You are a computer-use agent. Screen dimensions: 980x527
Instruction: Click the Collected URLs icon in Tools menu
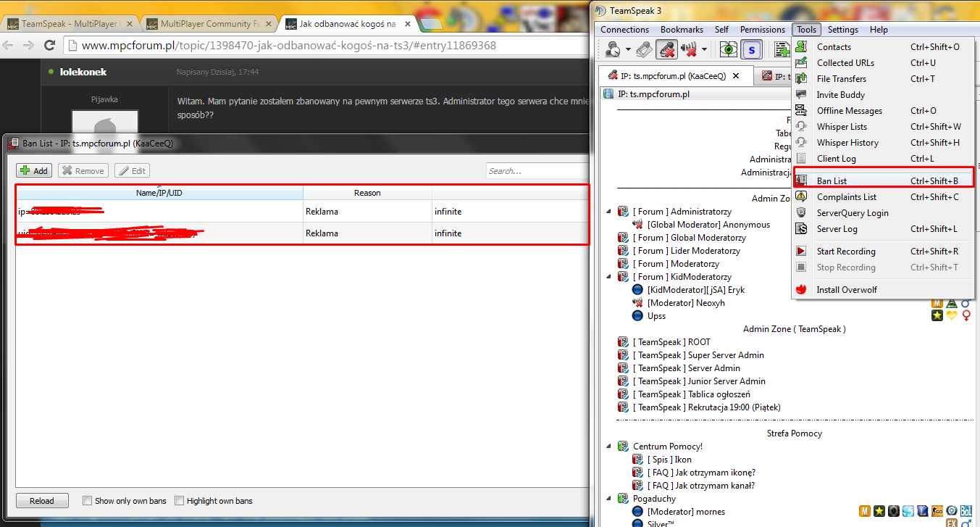tap(801, 62)
